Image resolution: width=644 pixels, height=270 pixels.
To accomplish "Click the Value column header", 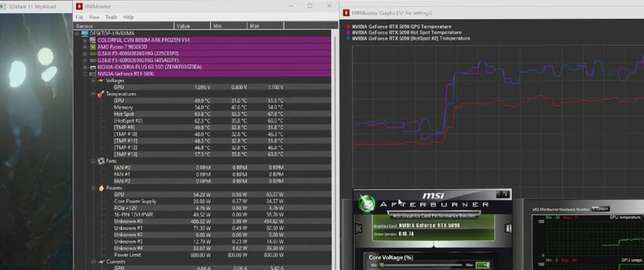I will click(x=192, y=26).
